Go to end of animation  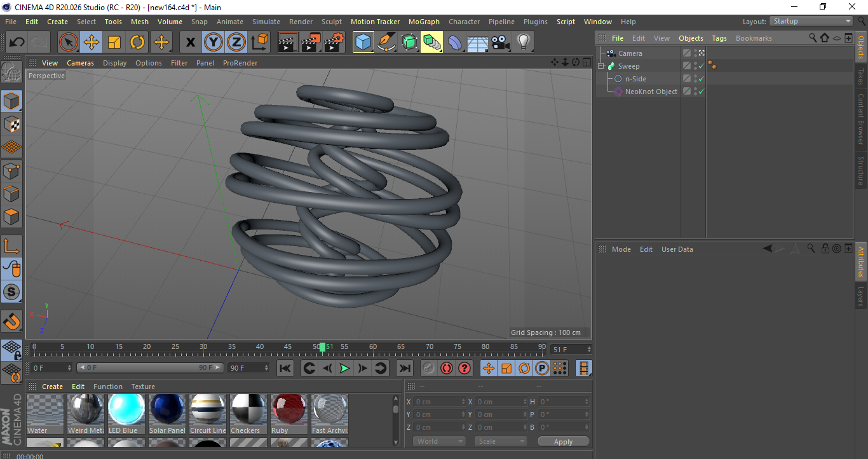coord(404,368)
